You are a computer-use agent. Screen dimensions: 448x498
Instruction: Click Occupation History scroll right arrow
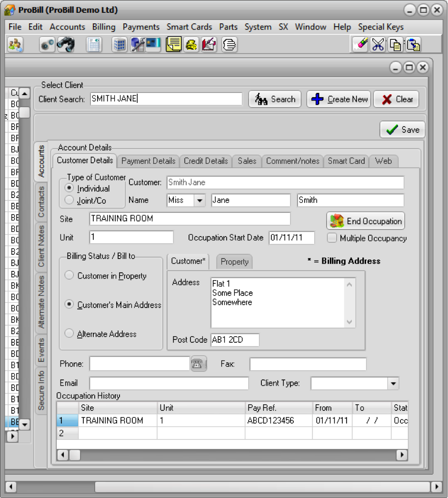pyautogui.click(x=402, y=455)
